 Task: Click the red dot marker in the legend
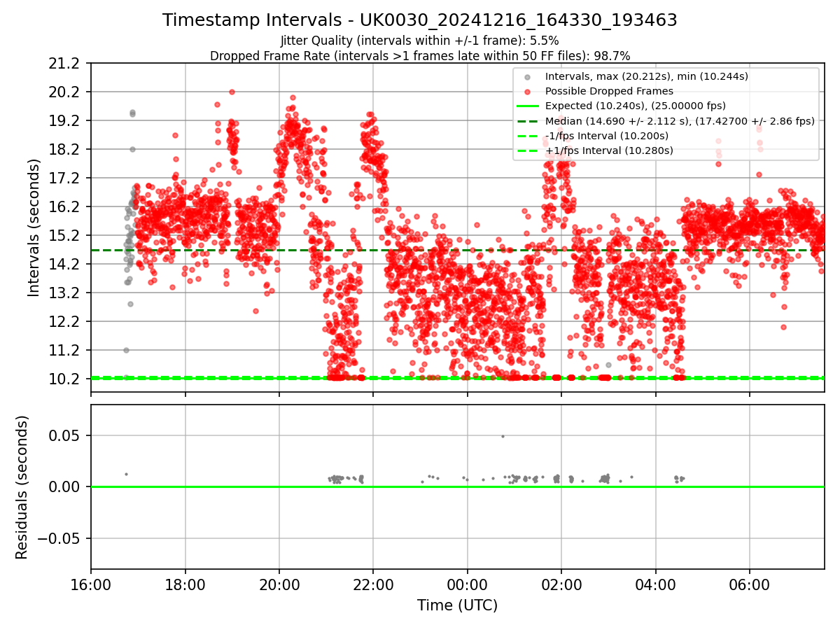point(527,92)
